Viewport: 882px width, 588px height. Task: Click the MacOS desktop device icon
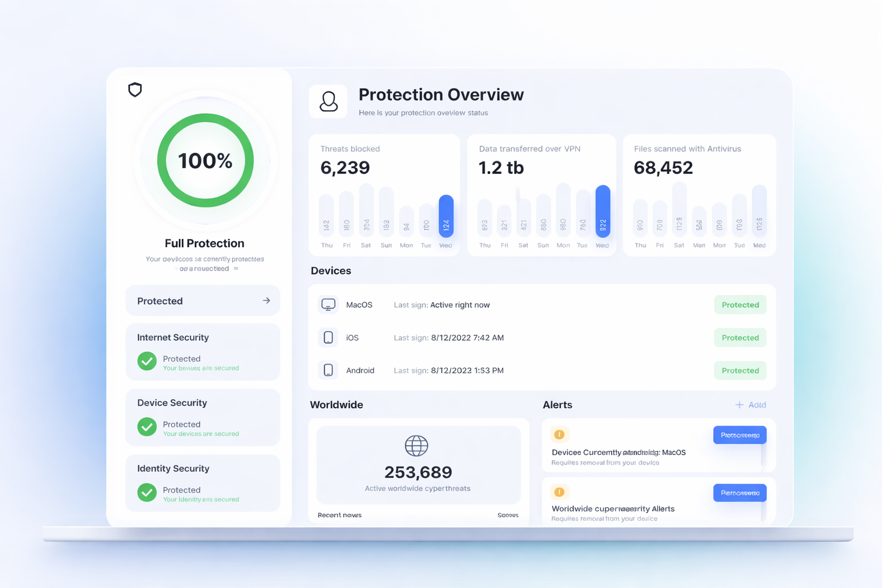point(328,304)
